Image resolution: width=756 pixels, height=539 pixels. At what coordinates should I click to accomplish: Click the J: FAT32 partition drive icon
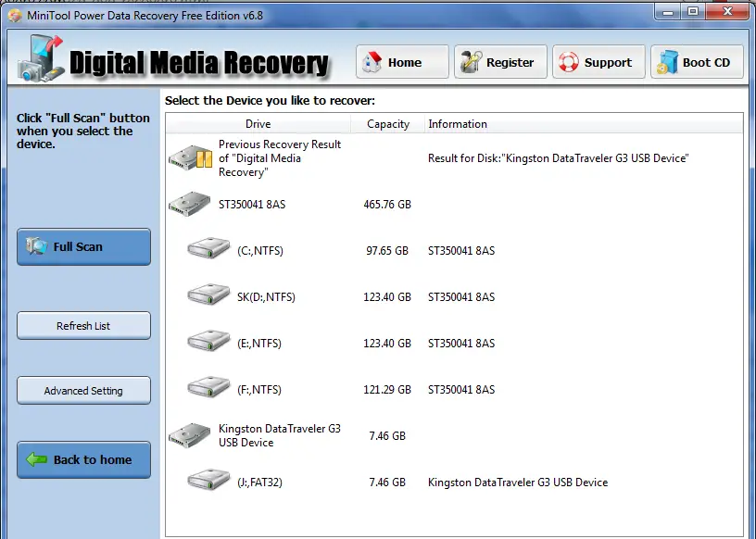[x=208, y=479]
